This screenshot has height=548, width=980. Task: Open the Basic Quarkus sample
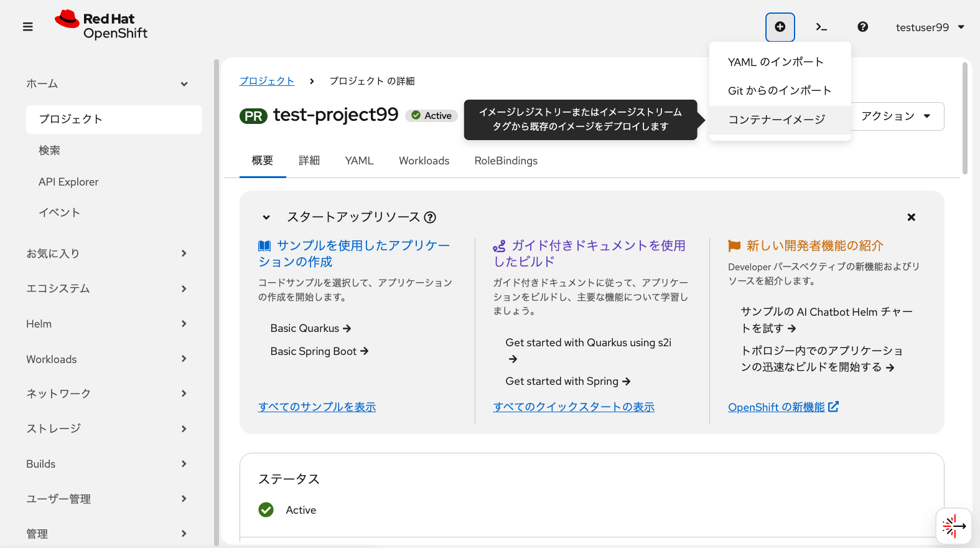[310, 328]
